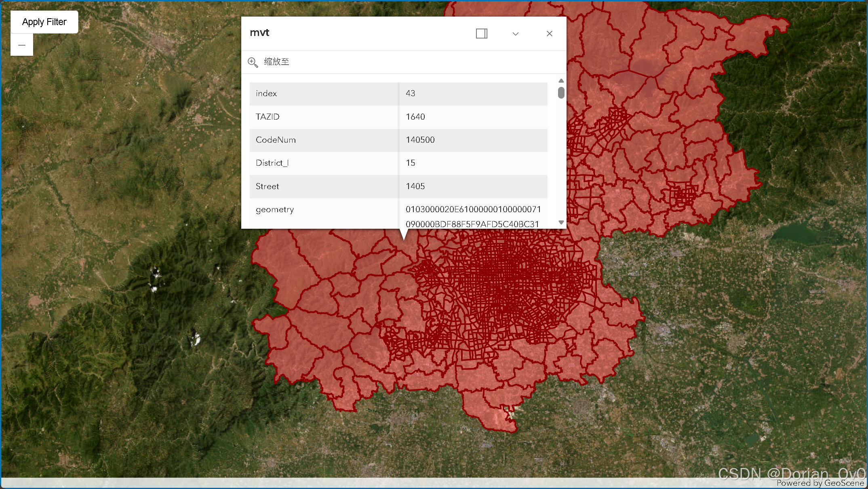This screenshot has height=489, width=868.
Task: Click the zoom-to magnifier icon
Action: (x=253, y=62)
